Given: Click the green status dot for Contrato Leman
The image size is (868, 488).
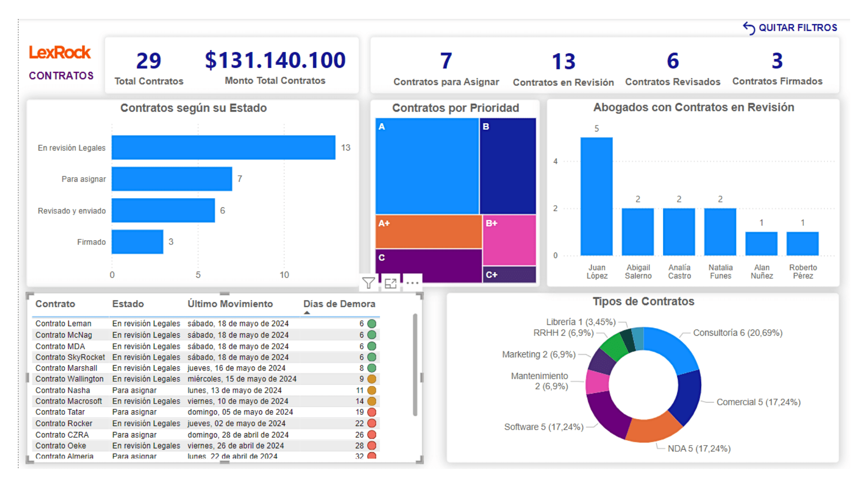Looking at the screenshot, I should (372, 324).
